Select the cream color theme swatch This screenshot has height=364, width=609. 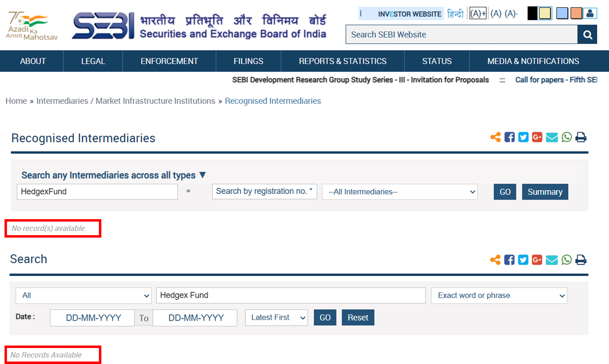pos(545,13)
